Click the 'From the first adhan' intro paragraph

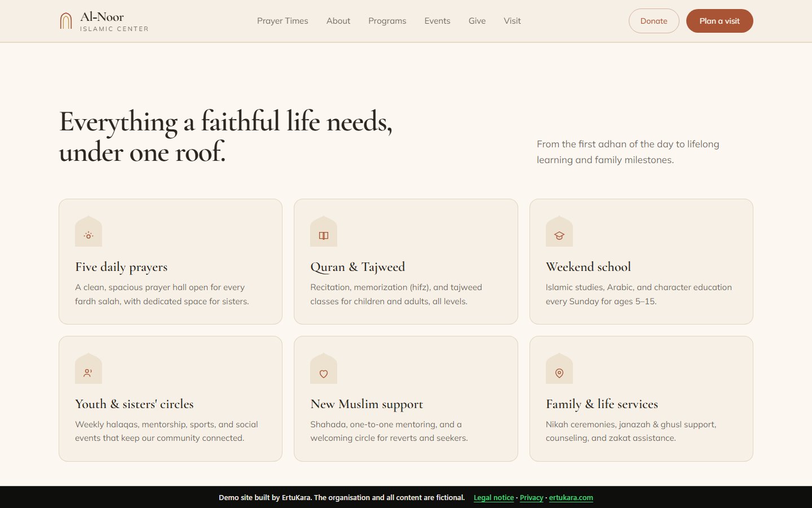(628, 152)
